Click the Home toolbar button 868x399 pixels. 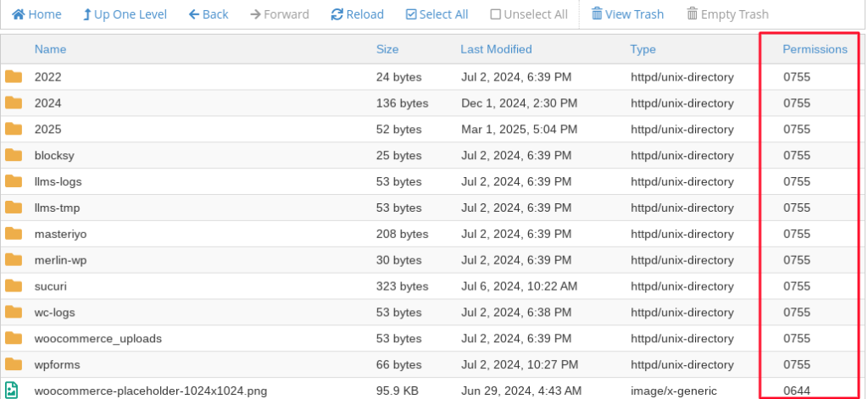pos(36,14)
